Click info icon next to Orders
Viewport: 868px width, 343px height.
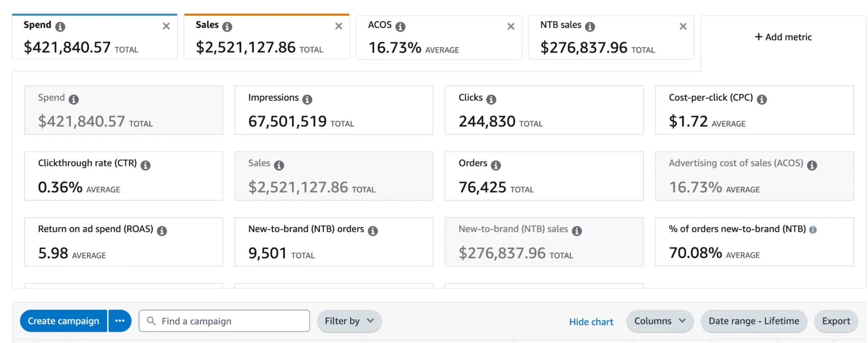point(496,165)
